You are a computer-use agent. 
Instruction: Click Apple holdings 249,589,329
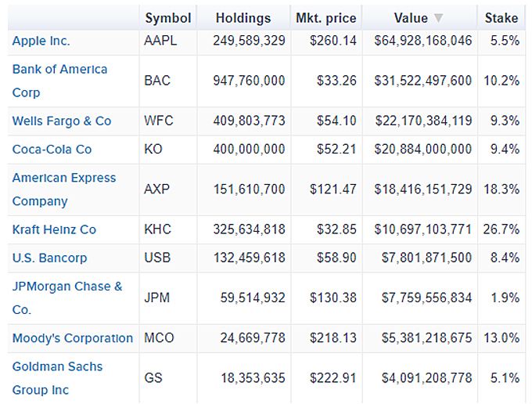click(249, 41)
